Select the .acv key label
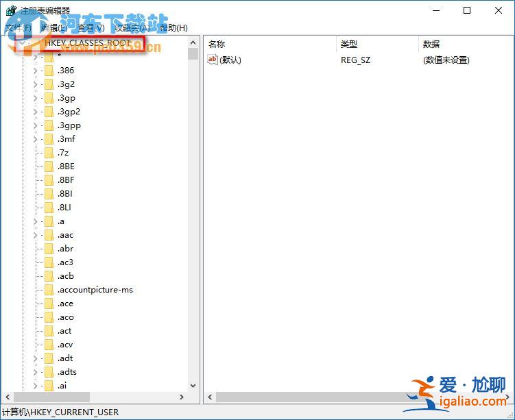Viewport: 515px width, 420px height. [x=65, y=345]
